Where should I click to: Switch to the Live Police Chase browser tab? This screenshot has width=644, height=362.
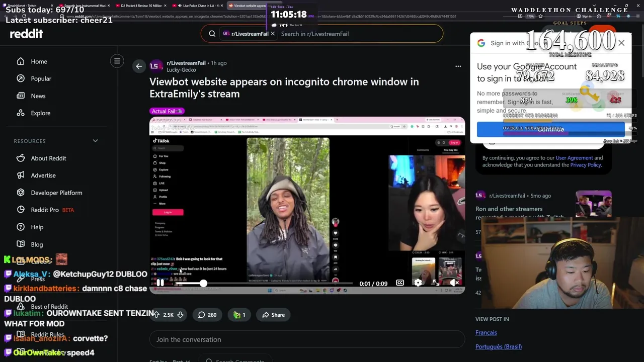coord(199,6)
